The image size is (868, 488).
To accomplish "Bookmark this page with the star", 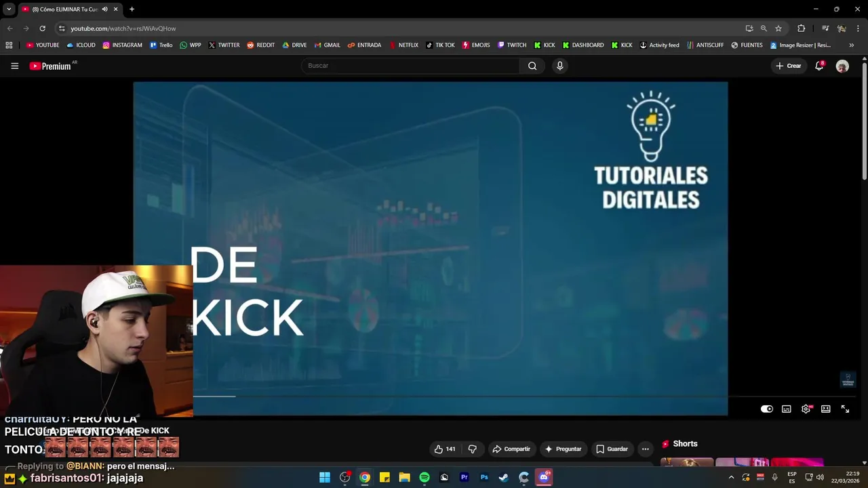I will click(x=778, y=28).
